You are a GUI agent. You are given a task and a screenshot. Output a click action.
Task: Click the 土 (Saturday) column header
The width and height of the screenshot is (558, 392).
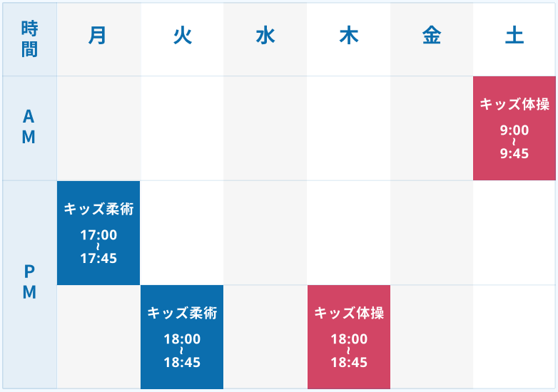(x=514, y=38)
